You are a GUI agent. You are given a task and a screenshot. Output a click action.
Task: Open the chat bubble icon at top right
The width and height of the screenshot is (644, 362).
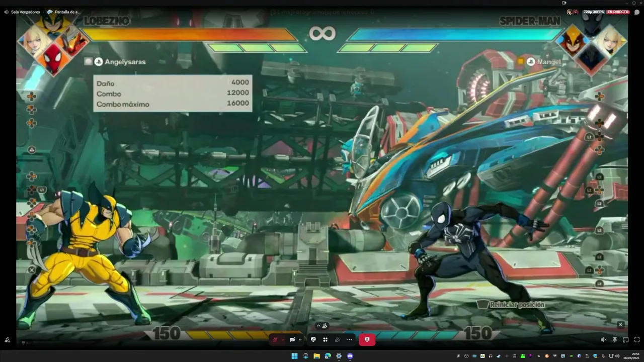pos(636,12)
